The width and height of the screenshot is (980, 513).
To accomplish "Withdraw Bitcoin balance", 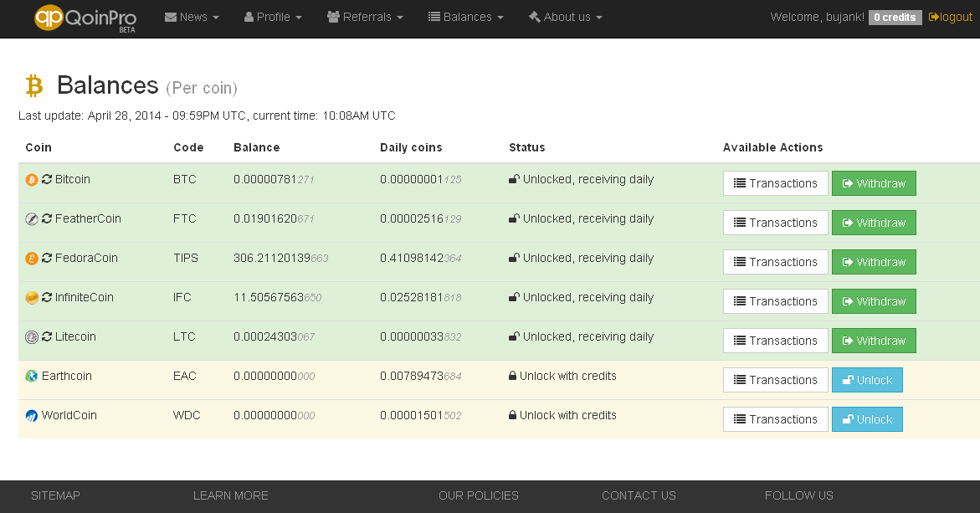I will tap(874, 184).
